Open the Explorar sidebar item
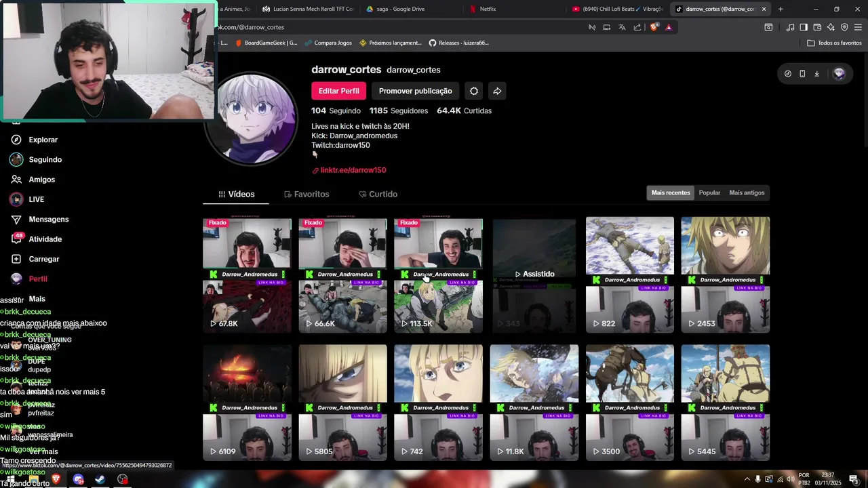Viewport: 868px width, 488px height. [35, 140]
